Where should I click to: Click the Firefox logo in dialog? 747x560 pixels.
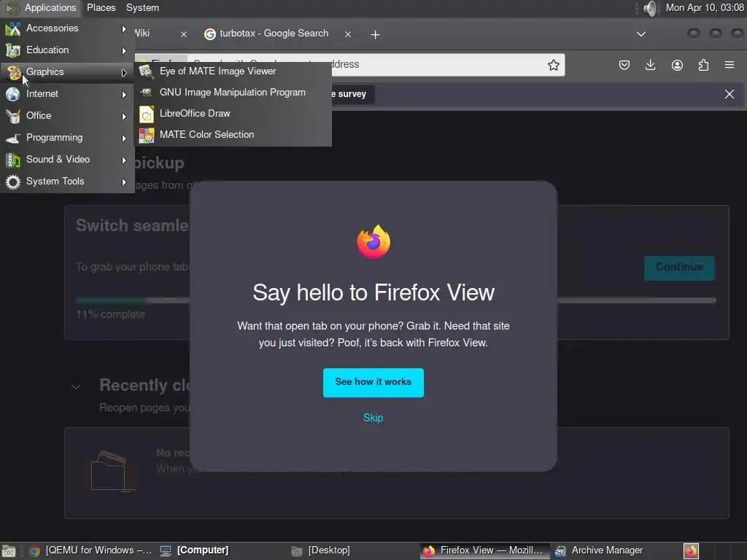point(373,242)
